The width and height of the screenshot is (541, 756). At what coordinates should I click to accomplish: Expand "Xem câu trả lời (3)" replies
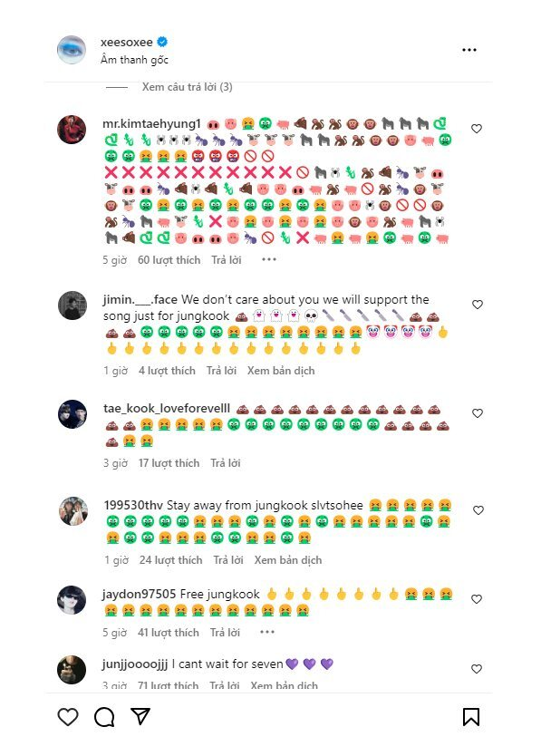coord(187,87)
